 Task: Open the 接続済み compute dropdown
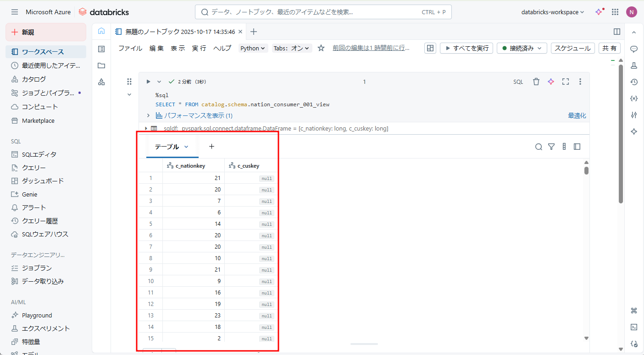[522, 48]
